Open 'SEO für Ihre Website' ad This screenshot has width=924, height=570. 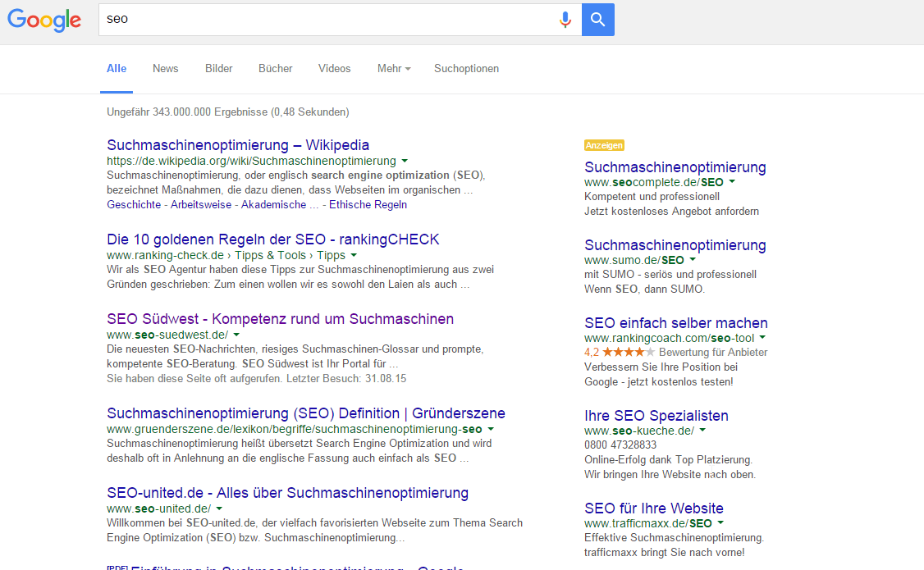[653, 508]
